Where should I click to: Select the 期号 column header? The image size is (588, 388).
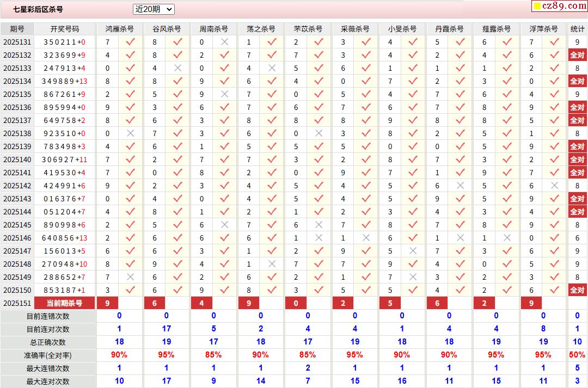pos(17,29)
